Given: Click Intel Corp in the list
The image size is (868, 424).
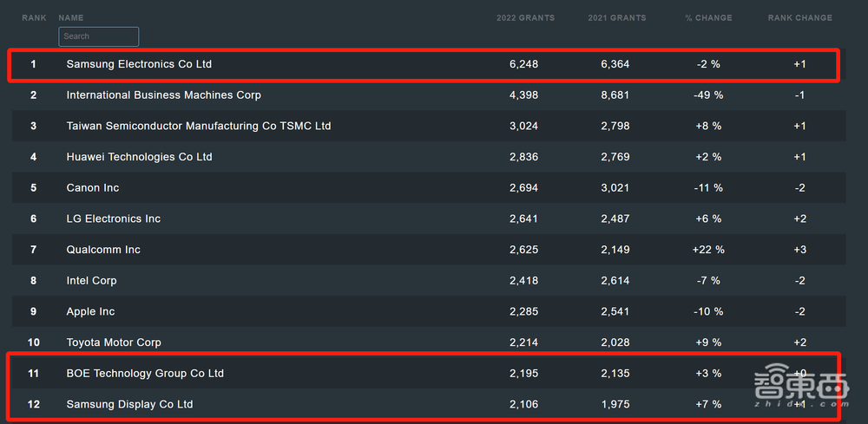Looking at the screenshot, I should click(91, 281).
